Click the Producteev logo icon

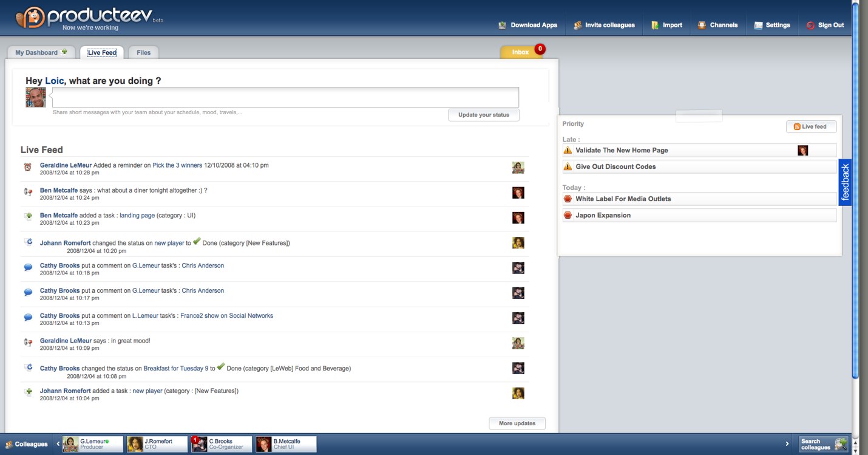click(30, 18)
